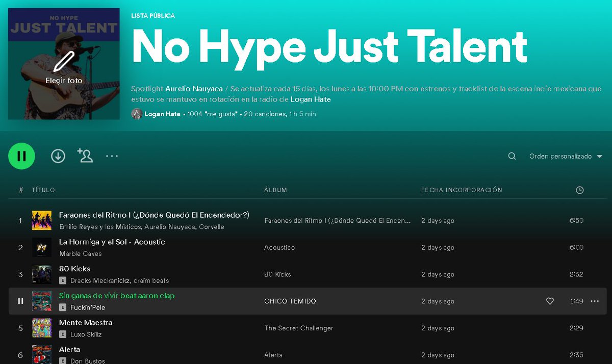Viewport: 612px width, 364px height.
Task: Sort by the clock duration column icon
Action: pos(579,190)
